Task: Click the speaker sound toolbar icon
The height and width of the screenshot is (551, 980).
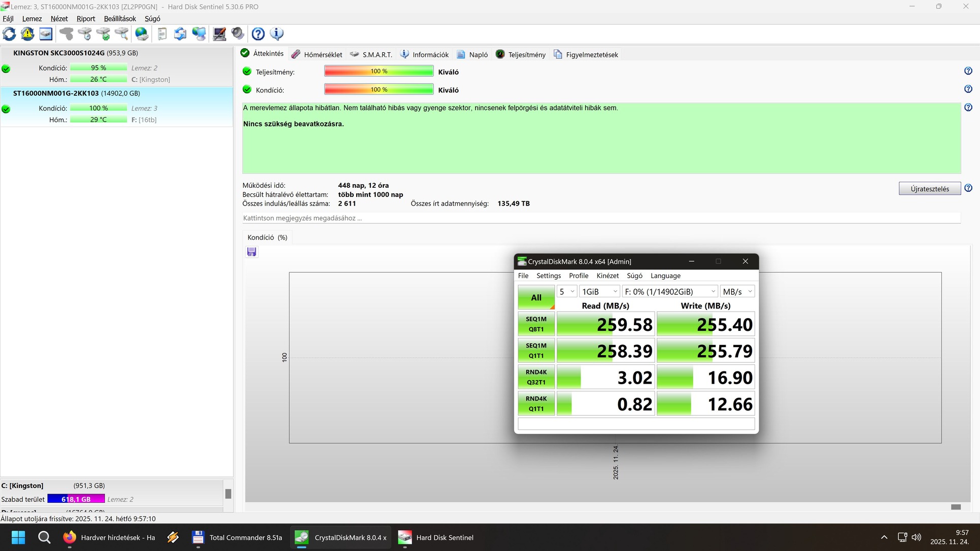Action: pos(238,34)
